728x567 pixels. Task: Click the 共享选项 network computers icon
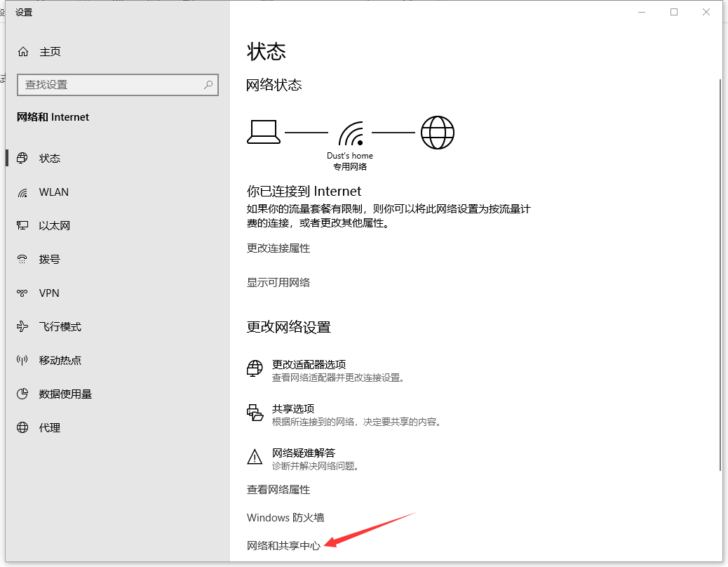pos(255,413)
